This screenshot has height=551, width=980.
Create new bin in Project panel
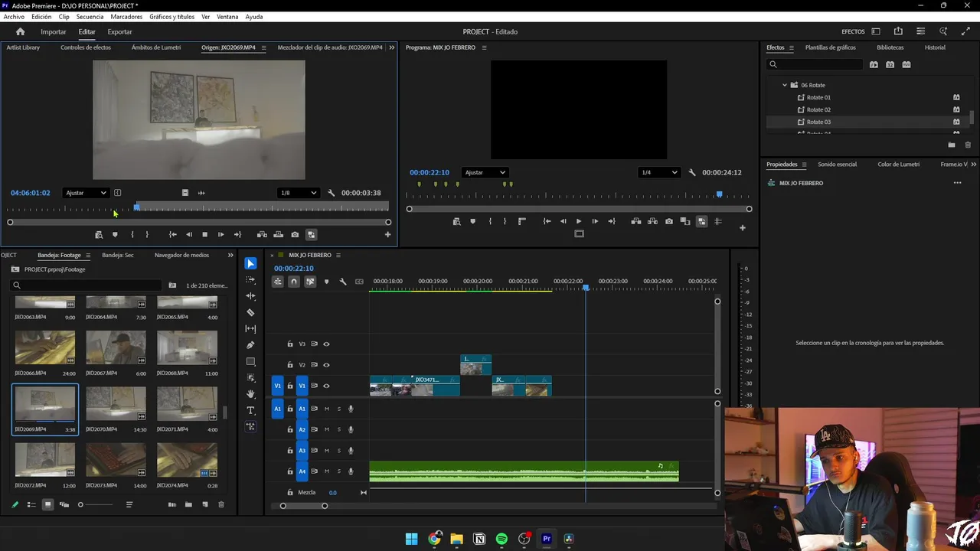point(188,504)
